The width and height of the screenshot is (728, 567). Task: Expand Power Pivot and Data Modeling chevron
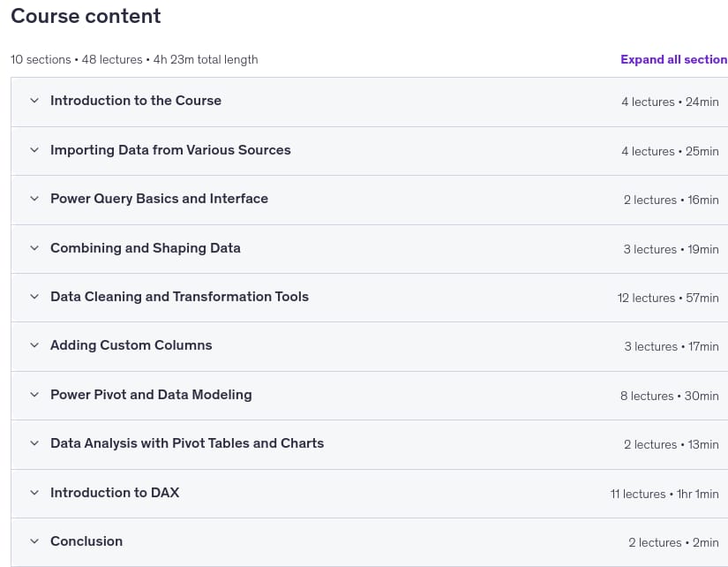click(34, 395)
